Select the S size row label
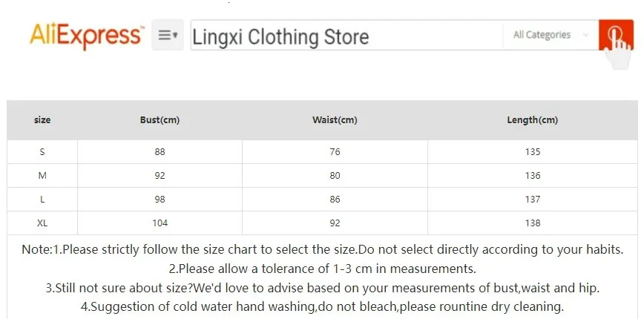Viewport: 644px width, 319px height. [42, 152]
